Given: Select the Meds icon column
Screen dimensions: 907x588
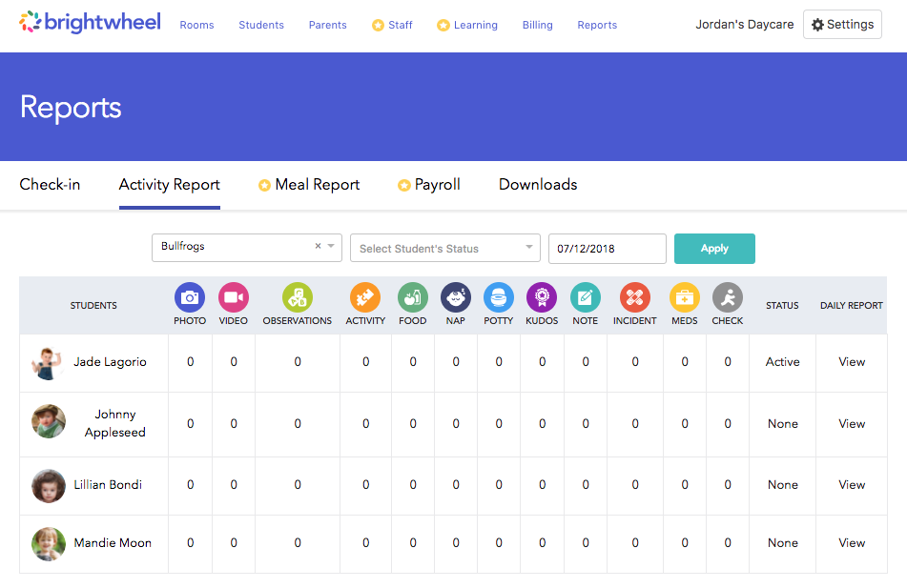Looking at the screenshot, I should coord(682,297).
